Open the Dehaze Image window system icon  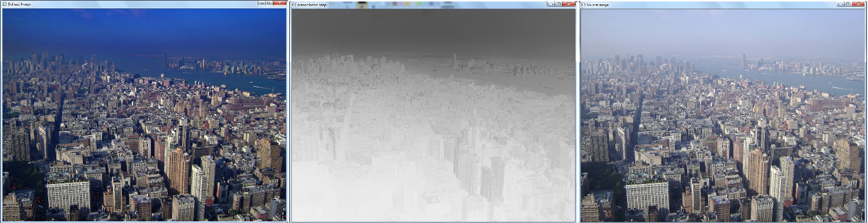(x=4, y=4)
